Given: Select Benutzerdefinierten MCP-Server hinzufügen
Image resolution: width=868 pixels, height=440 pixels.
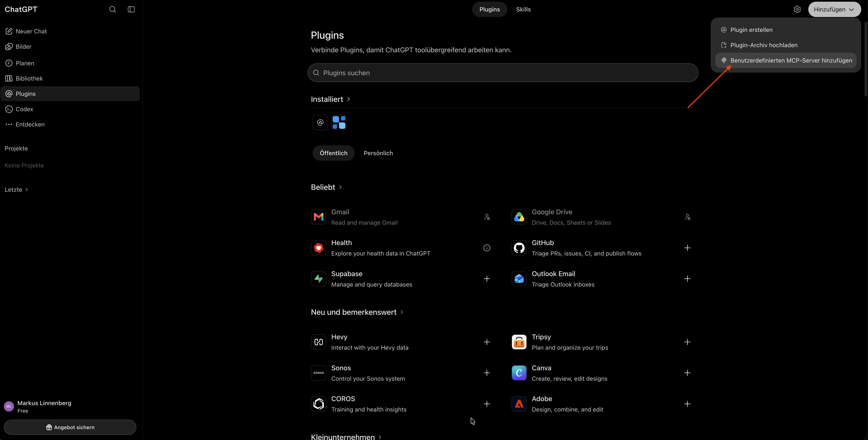Looking at the screenshot, I should pyautogui.click(x=785, y=60).
